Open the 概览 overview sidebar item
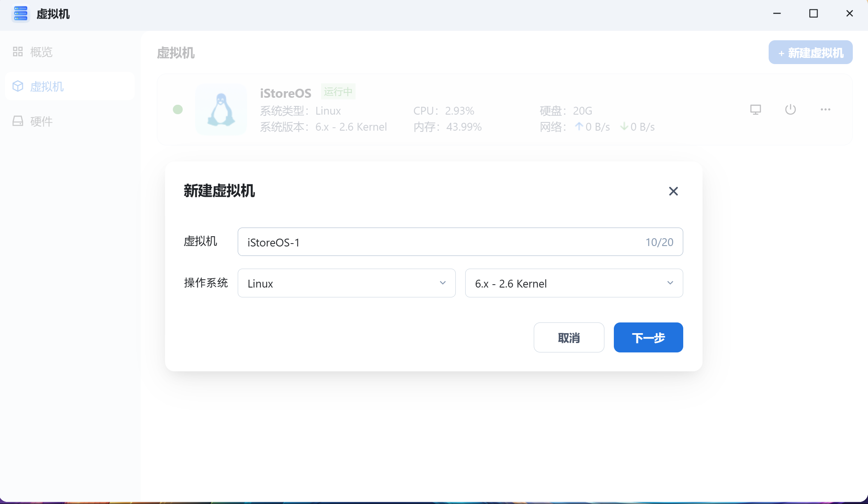The height and width of the screenshot is (504, 868). click(41, 52)
